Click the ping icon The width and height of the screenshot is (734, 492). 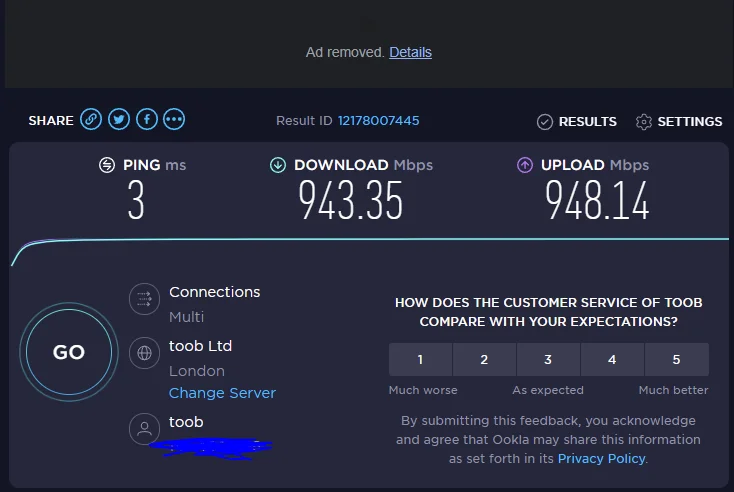(107, 165)
